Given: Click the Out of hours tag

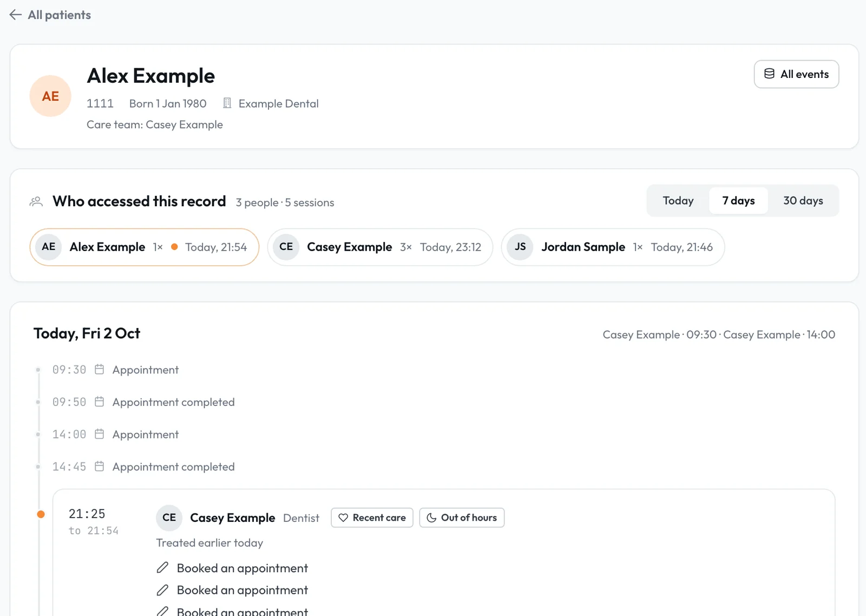Looking at the screenshot, I should click(x=462, y=517).
